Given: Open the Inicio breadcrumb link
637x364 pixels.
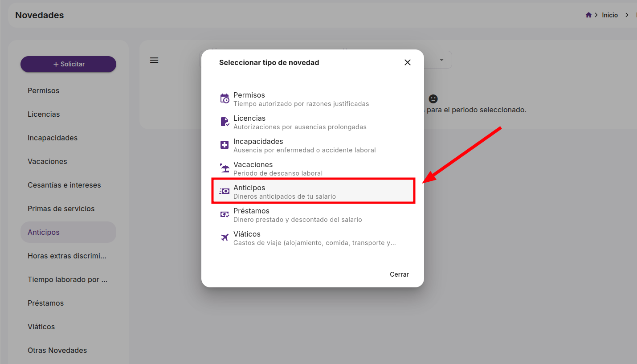Looking at the screenshot, I should pyautogui.click(x=610, y=15).
